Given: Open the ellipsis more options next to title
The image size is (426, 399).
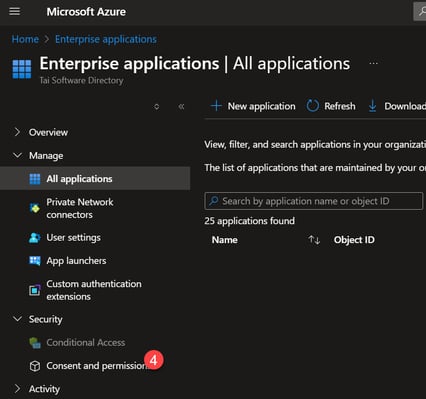Looking at the screenshot, I should [x=374, y=63].
